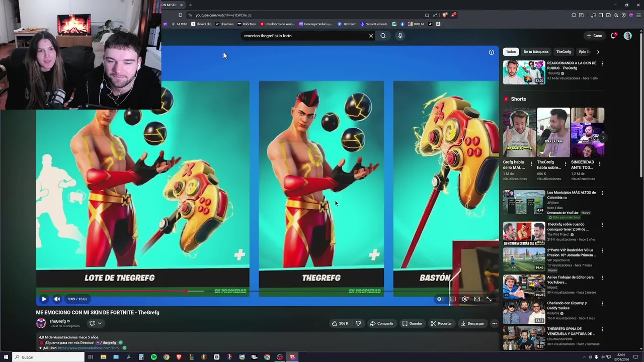Open browser extensions puzzle icon
Viewport: 644px width, 362px height.
[574, 15]
